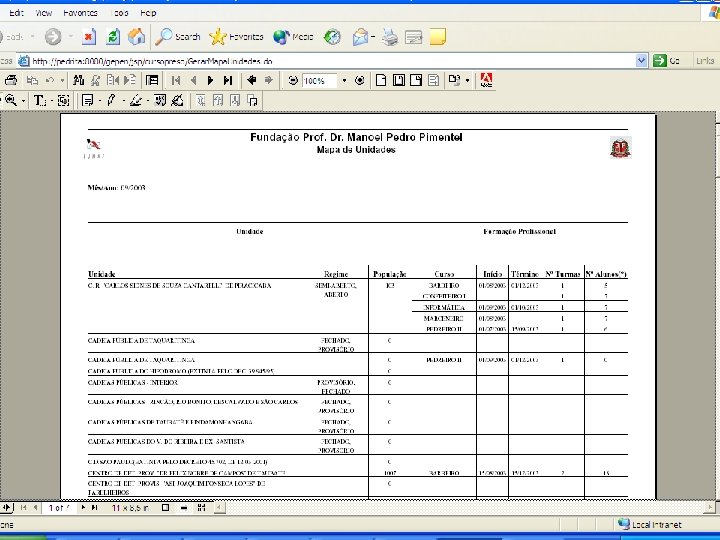Click the IE Print icon
The height and width of the screenshot is (540, 720).
(390, 37)
